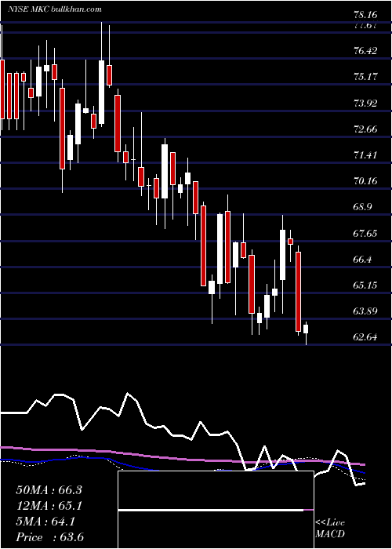The height and width of the screenshot is (549, 392).
Task: Click the tallest white candle with wick reaching 78.16
Action: tap(101, 92)
